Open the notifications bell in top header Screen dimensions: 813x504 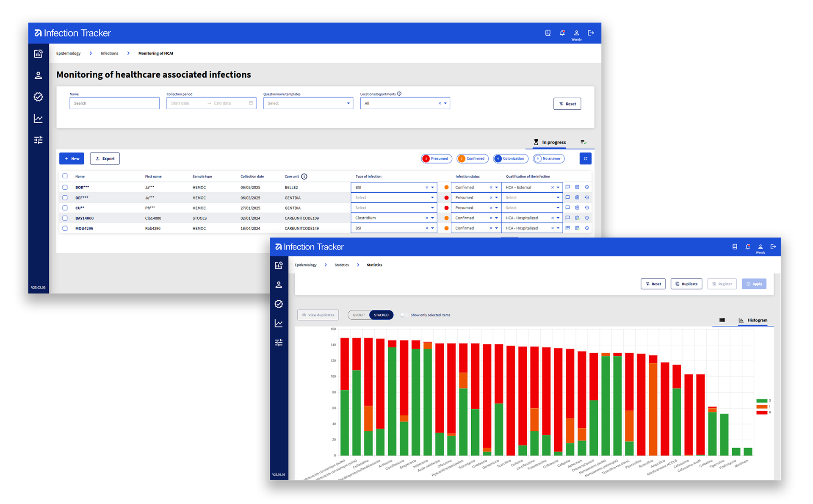point(562,33)
